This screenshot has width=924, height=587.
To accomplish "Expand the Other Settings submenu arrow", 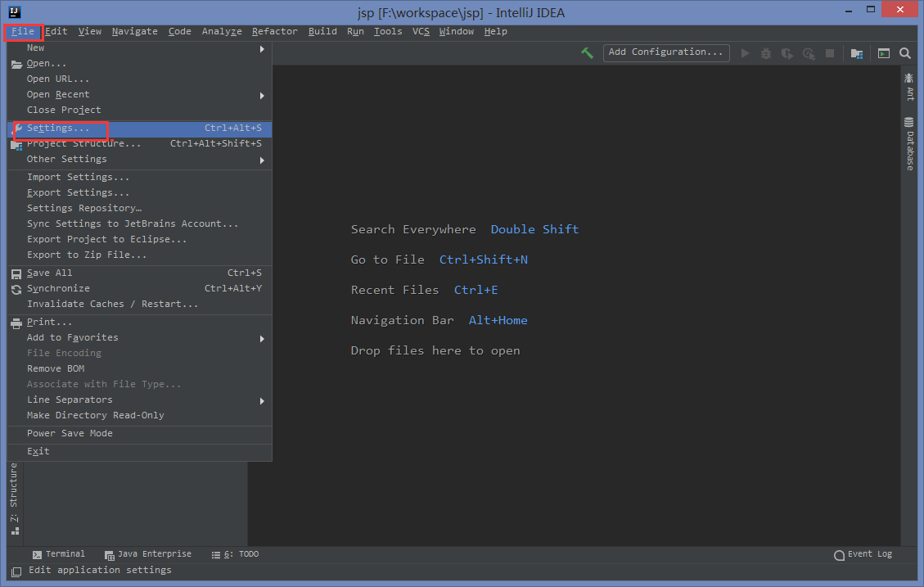I will (x=262, y=160).
